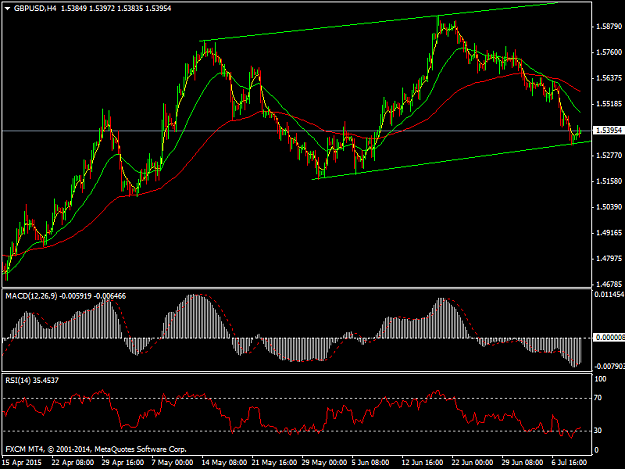Select the 15 Apr 2015 date label
Viewport: 625px width, 469px height.
(22, 463)
